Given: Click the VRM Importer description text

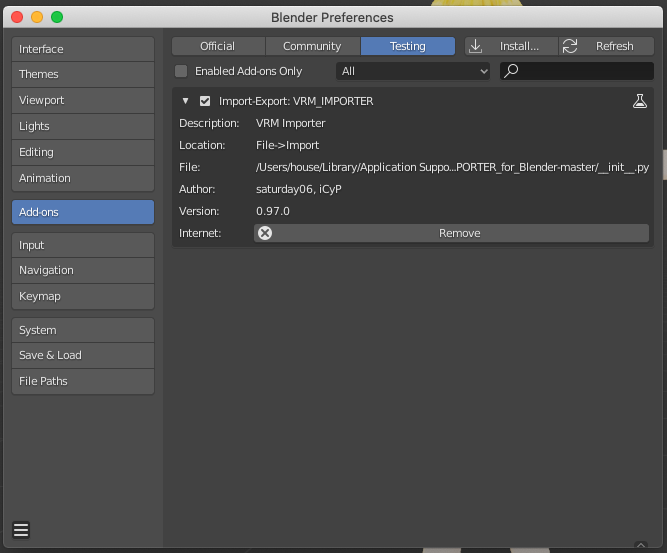Looking at the screenshot, I should [291, 123].
